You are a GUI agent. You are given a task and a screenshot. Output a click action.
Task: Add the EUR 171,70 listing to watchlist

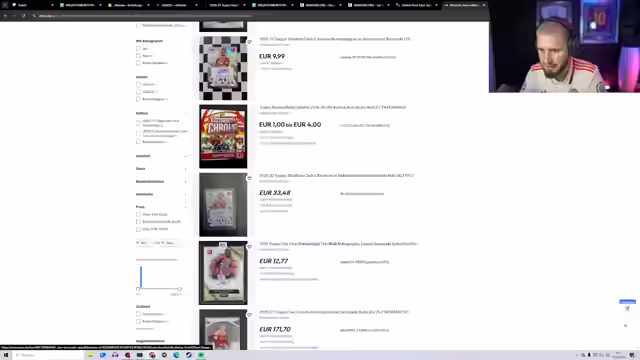coord(249,315)
